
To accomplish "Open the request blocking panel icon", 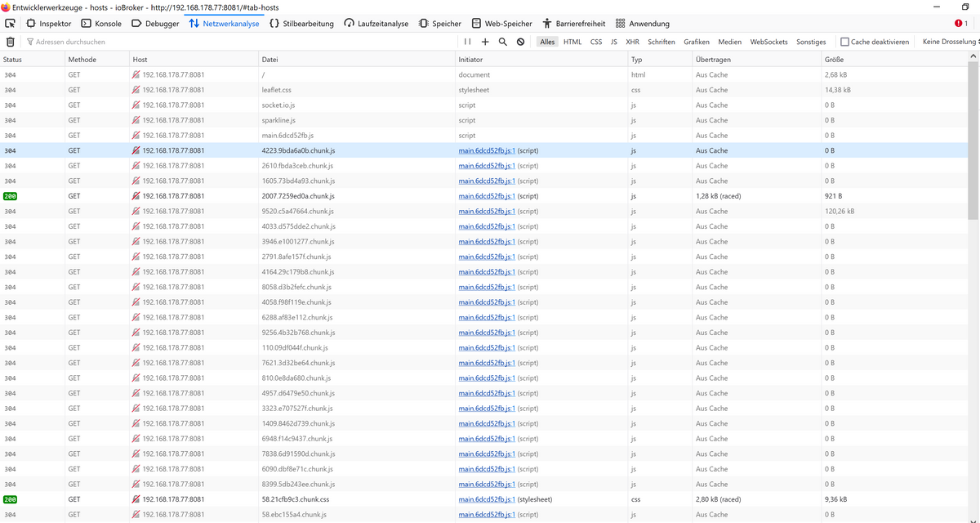I will coord(521,42).
